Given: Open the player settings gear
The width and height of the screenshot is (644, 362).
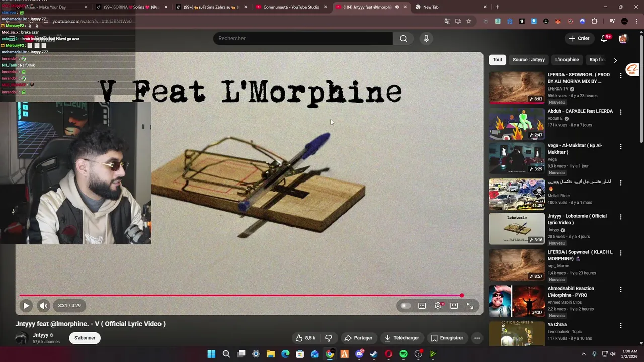Looking at the screenshot, I should coord(438,306).
